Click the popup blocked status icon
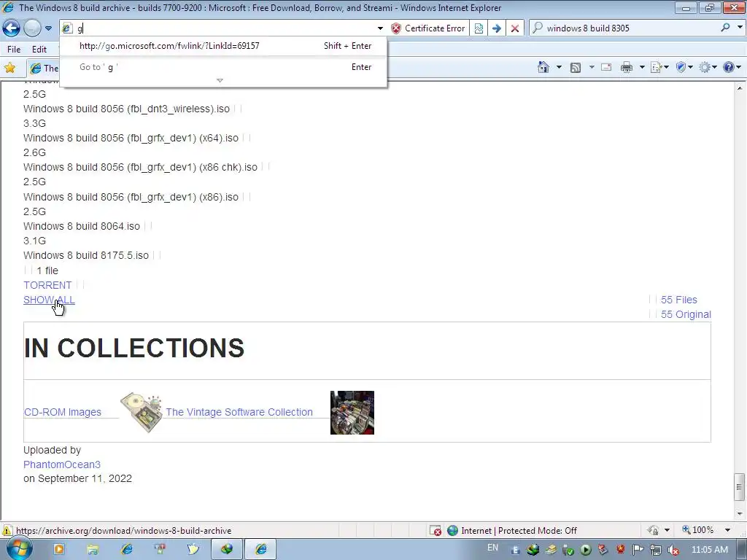 coord(435,531)
